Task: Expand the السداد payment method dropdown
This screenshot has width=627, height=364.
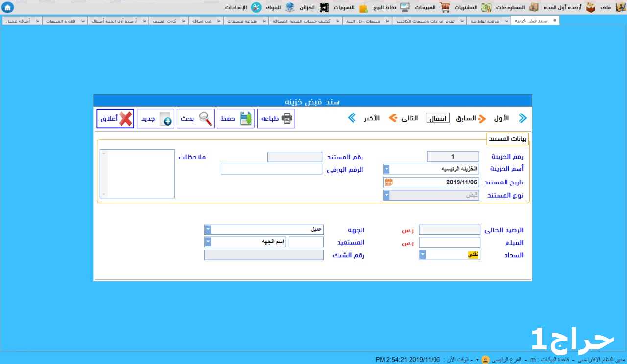Action: [423, 255]
